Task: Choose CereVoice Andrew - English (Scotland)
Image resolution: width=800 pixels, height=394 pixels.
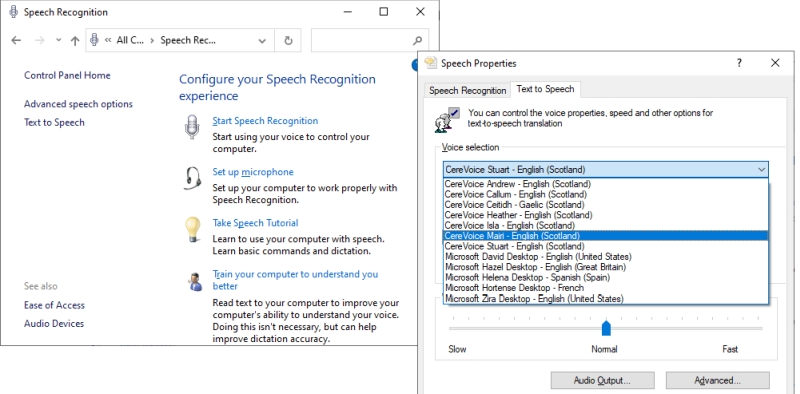Action: (x=606, y=184)
